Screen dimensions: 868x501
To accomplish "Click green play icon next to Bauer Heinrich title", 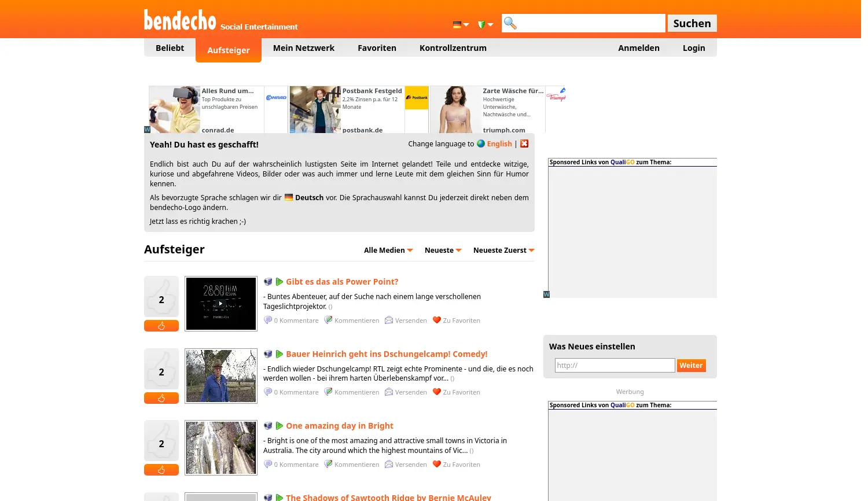I will (279, 354).
